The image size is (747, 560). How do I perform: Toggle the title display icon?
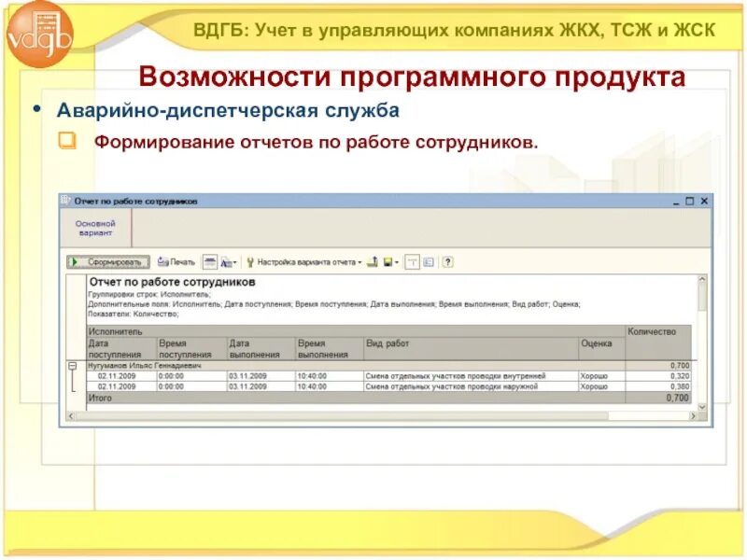pos(412,262)
